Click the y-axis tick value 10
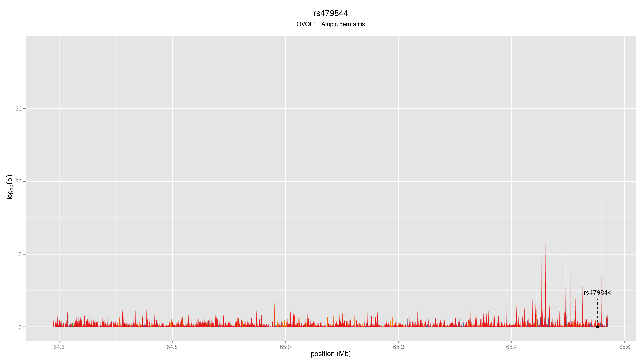Viewport: 644px width, 362px height. pos(19,254)
